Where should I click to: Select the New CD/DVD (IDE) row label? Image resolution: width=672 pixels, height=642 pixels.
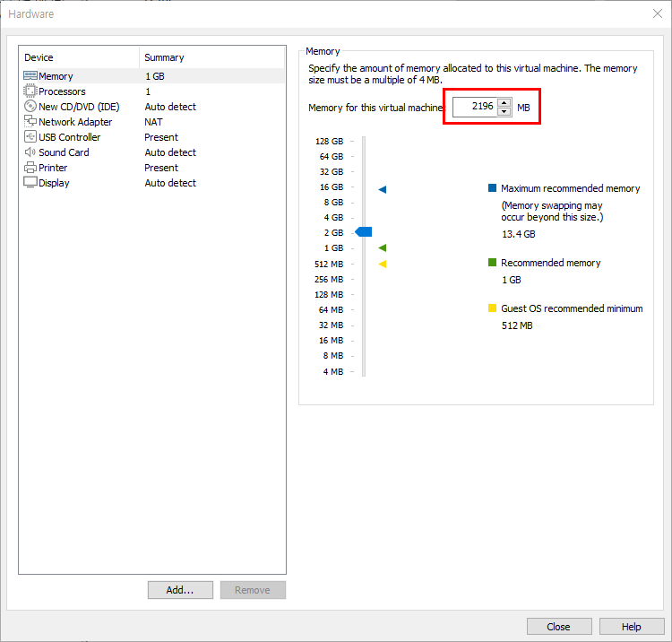coord(79,107)
